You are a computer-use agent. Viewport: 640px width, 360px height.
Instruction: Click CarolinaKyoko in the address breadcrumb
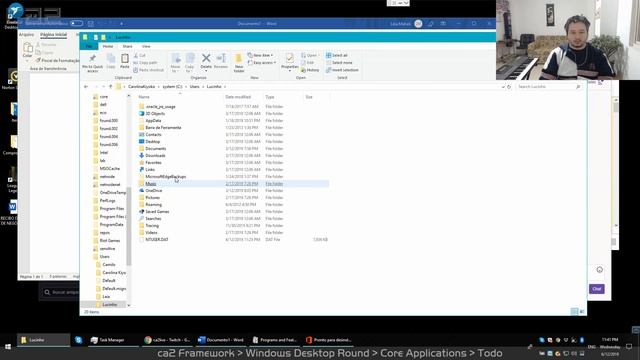[142, 87]
